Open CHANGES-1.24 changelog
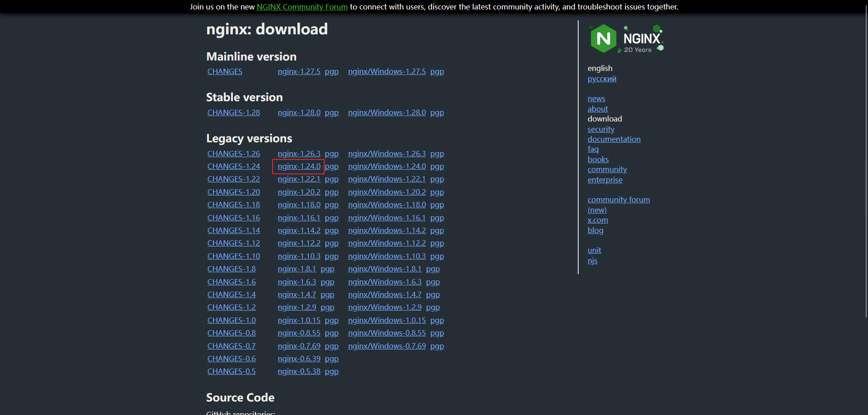The width and height of the screenshot is (868, 415). (234, 166)
